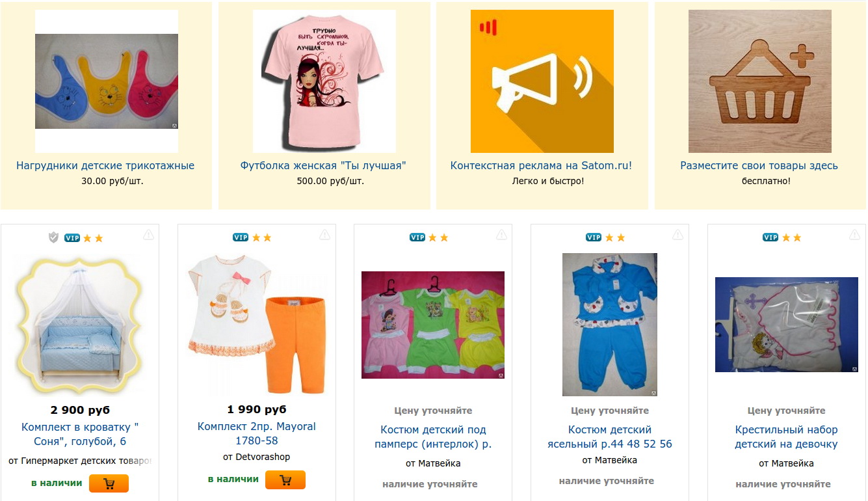The image size is (868, 501).
Task: Open Нагрудники детские трикотажные link
Action: (105, 165)
